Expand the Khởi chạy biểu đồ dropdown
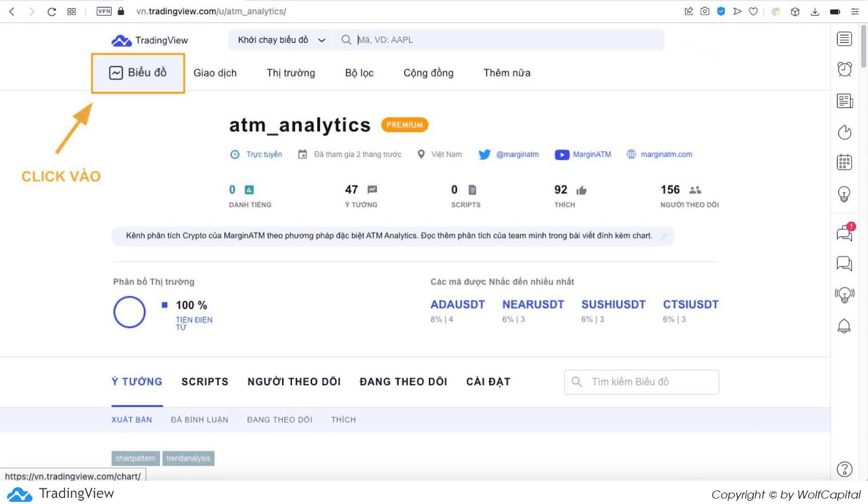The image size is (868, 504). click(281, 40)
